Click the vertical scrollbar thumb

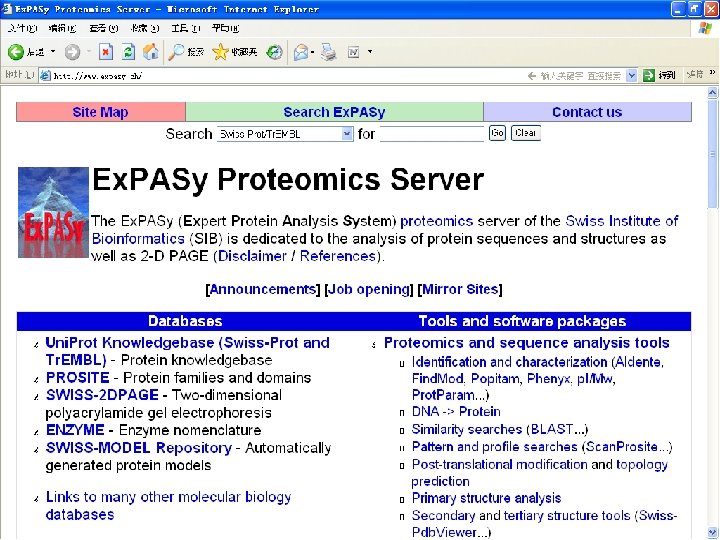(713, 154)
